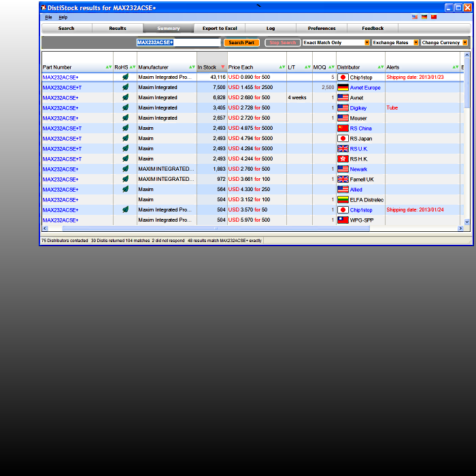Open the Exchange Rates dropdown
476x476 pixels.
point(395,42)
